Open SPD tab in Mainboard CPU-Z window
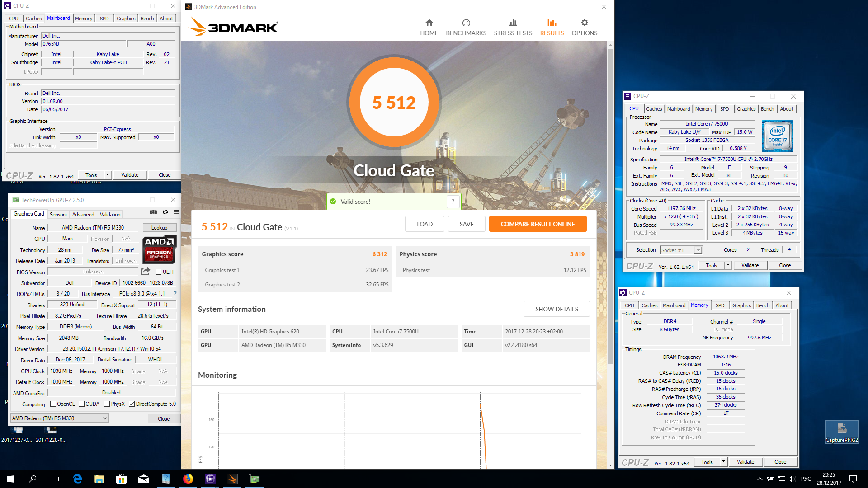The width and height of the screenshot is (868, 488). coord(104,19)
